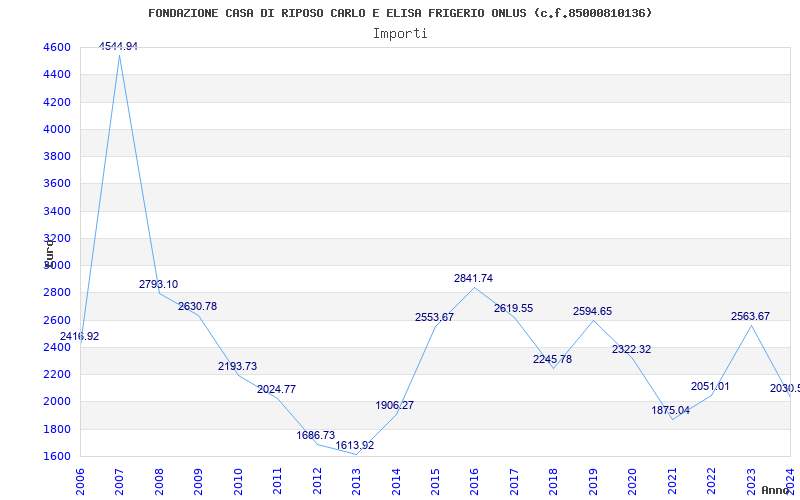Viewport: 800px width, 500px height.
Task: Select data label 2793.10
Action: tap(159, 285)
